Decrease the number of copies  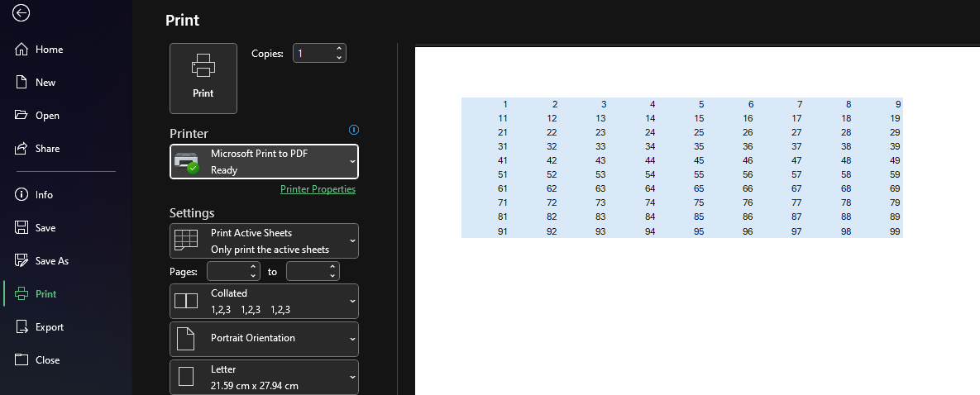[x=339, y=58]
